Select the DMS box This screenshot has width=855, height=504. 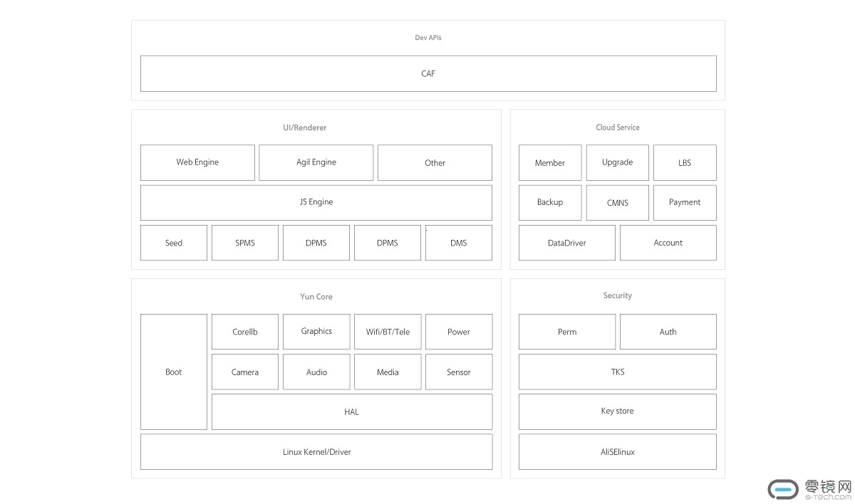(459, 243)
